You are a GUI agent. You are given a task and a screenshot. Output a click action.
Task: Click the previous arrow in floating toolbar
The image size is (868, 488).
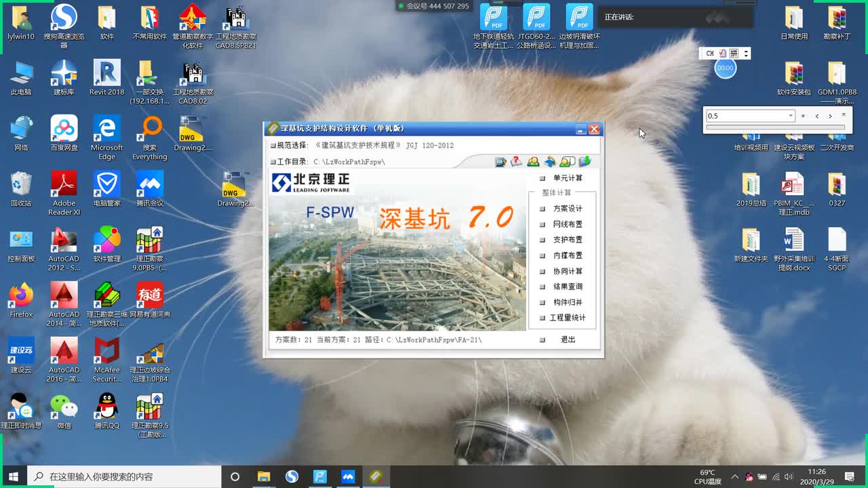pyautogui.click(x=817, y=116)
